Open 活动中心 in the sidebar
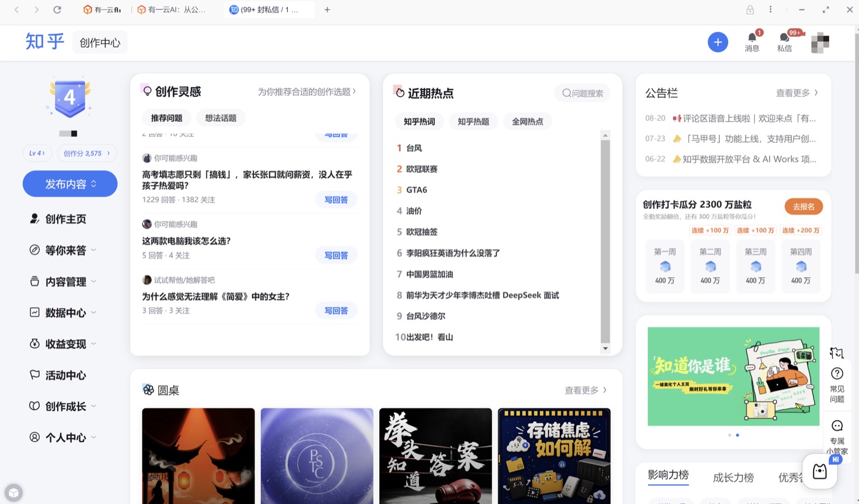This screenshot has height=504, width=859. pos(58,375)
